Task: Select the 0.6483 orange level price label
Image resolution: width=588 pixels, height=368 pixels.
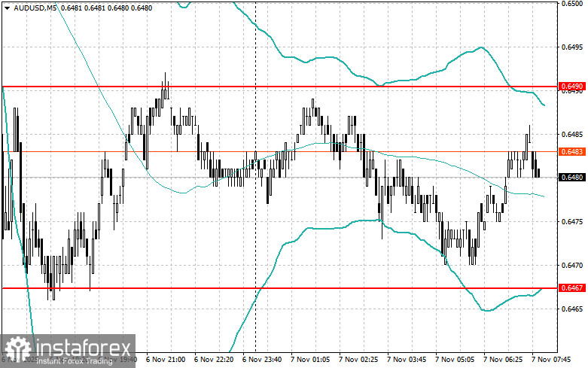Action: (572, 152)
